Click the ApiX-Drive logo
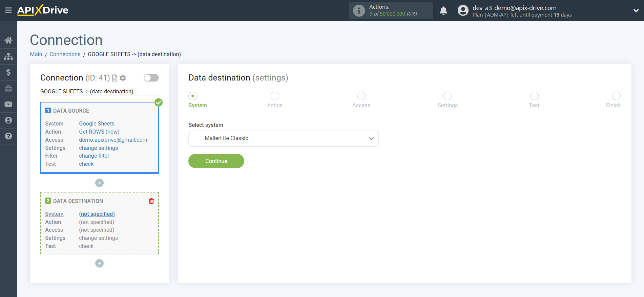Image resolution: width=644 pixels, height=297 pixels. [43, 10]
